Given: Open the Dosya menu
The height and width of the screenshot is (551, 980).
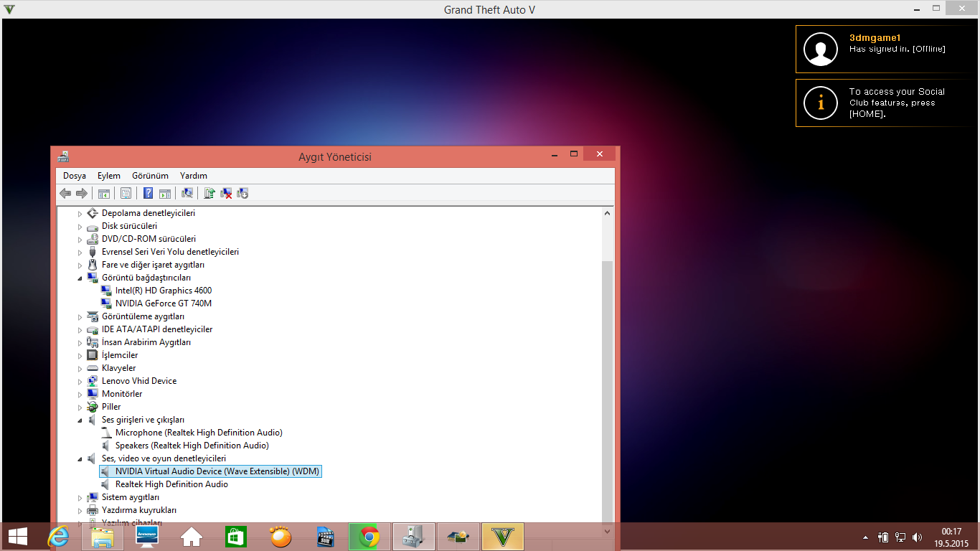Looking at the screenshot, I should pos(75,176).
